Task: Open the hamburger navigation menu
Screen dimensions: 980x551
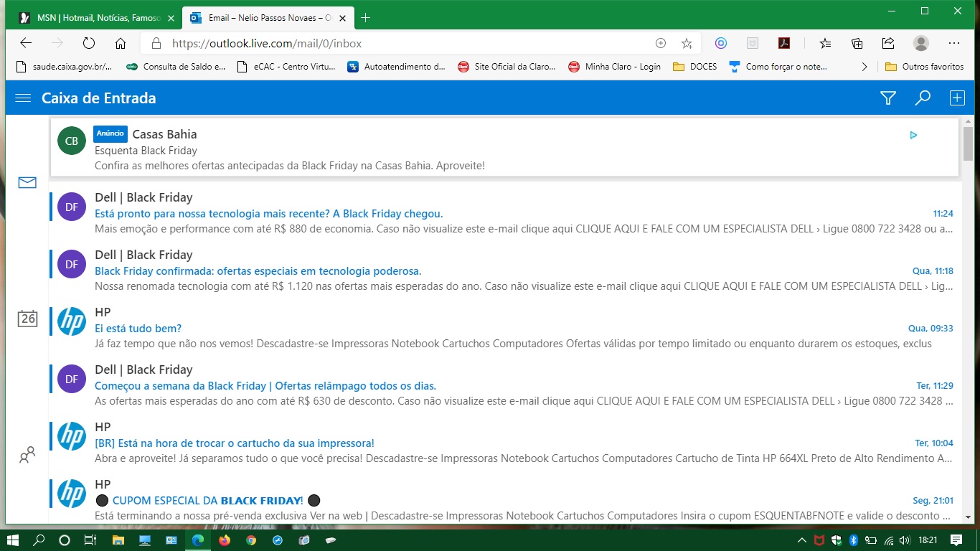Action: (x=23, y=98)
